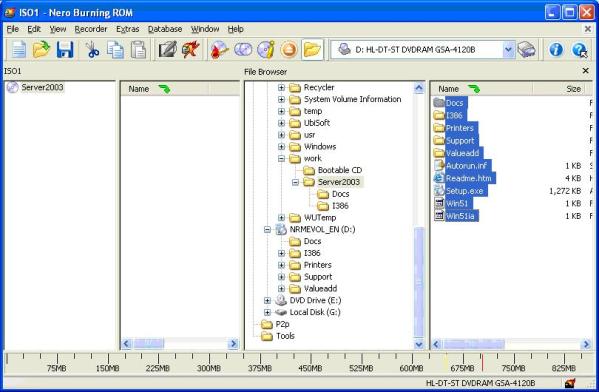Click file list horizontal scroll right arrow
Image resolution: width=599 pixels, height=392 pixels.
click(x=586, y=344)
